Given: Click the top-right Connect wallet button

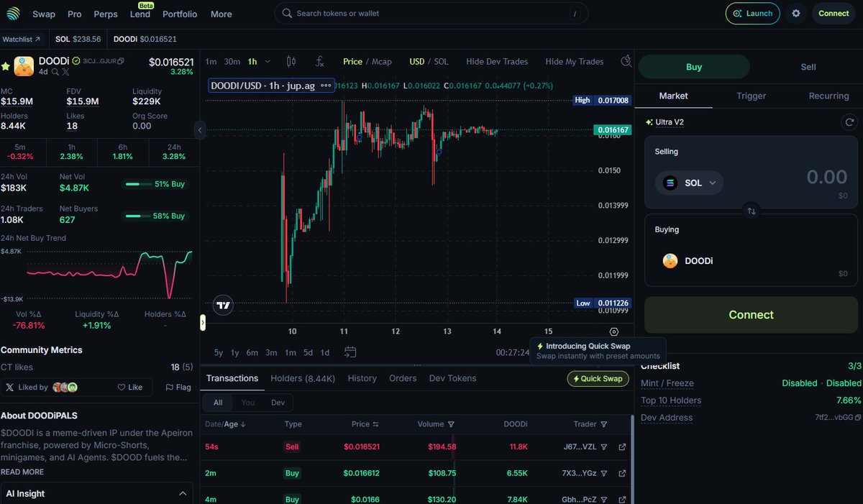Looking at the screenshot, I should [x=834, y=14].
